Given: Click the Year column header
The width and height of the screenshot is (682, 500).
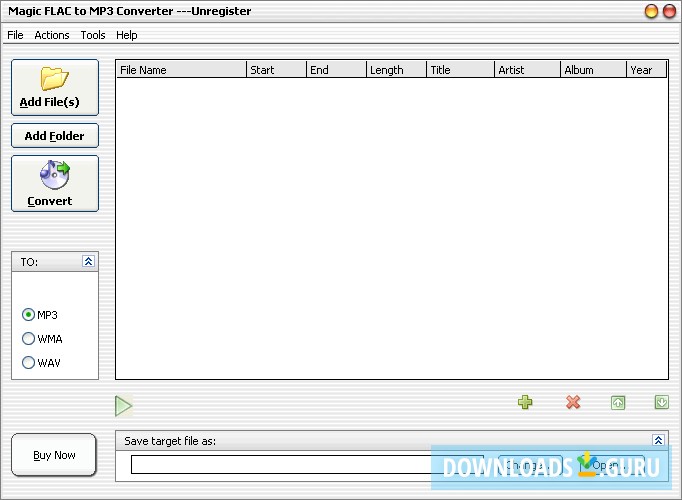Looking at the screenshot, I should tap(646, 70).
